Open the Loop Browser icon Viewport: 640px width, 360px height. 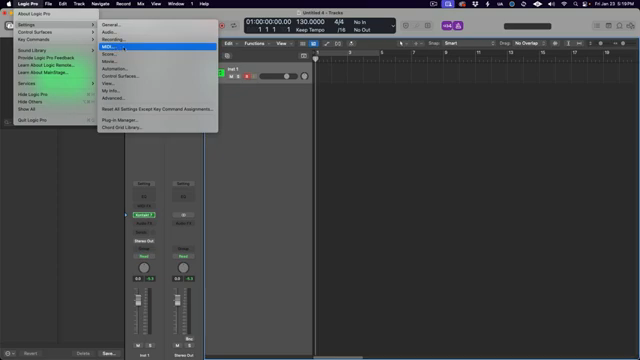click(x=619, y=26)
